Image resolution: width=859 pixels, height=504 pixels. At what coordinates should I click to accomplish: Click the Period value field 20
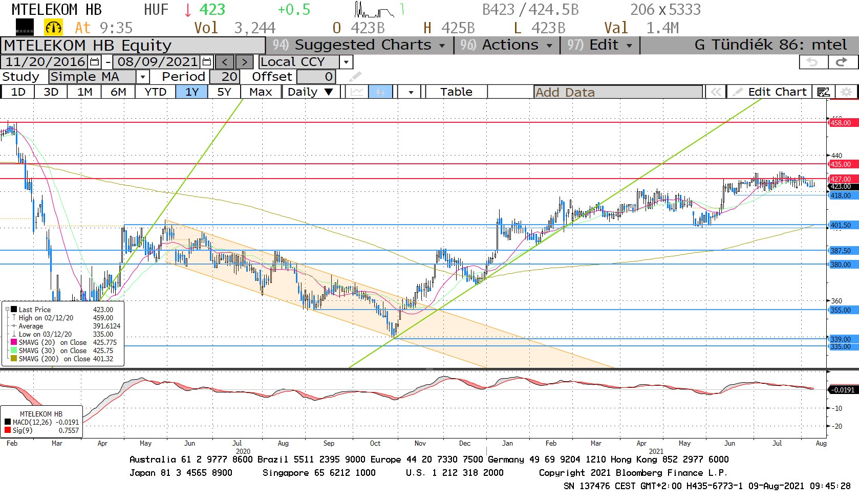(x=224, y=77)
